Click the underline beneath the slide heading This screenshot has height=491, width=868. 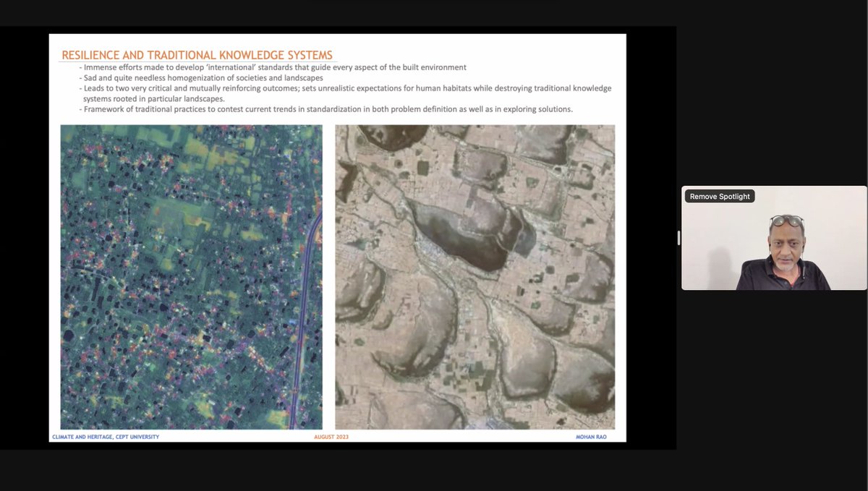tap(197, 61)
